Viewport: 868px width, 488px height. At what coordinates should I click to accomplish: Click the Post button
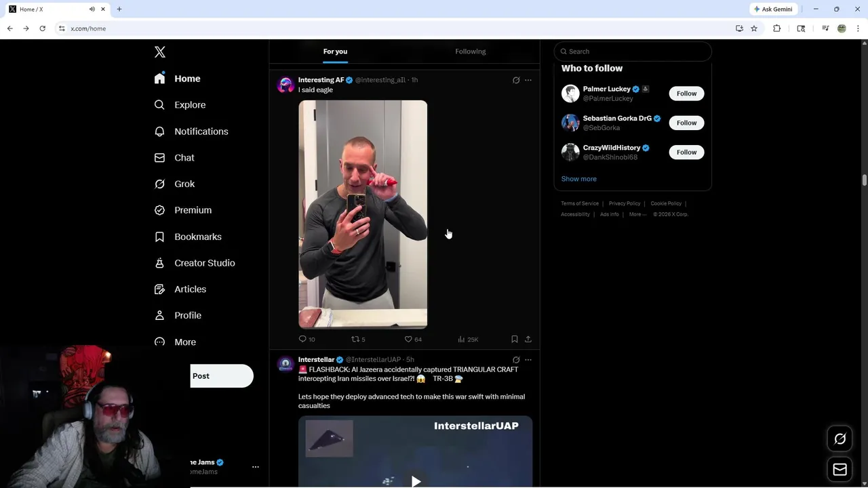222,376
